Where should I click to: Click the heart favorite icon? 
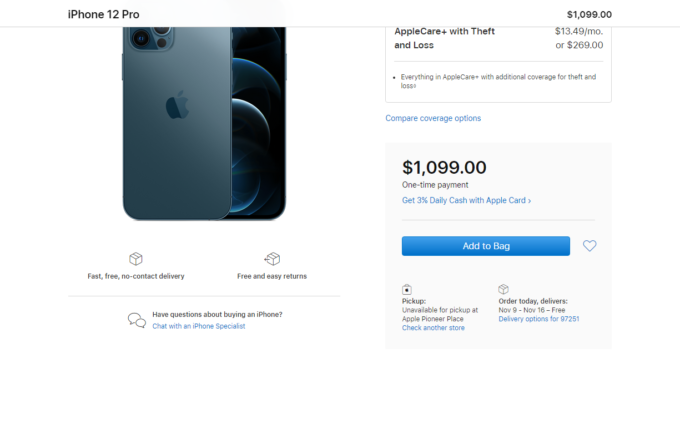[589, 246]
